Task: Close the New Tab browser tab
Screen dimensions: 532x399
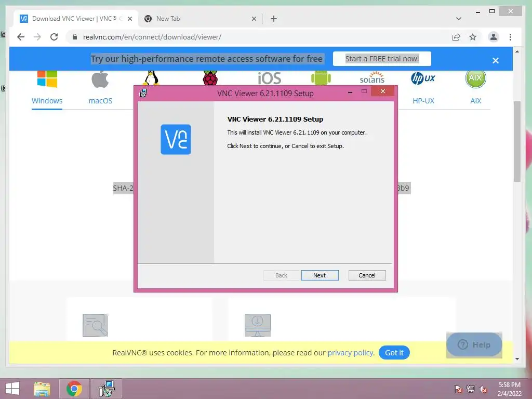Action: point(254,19)
